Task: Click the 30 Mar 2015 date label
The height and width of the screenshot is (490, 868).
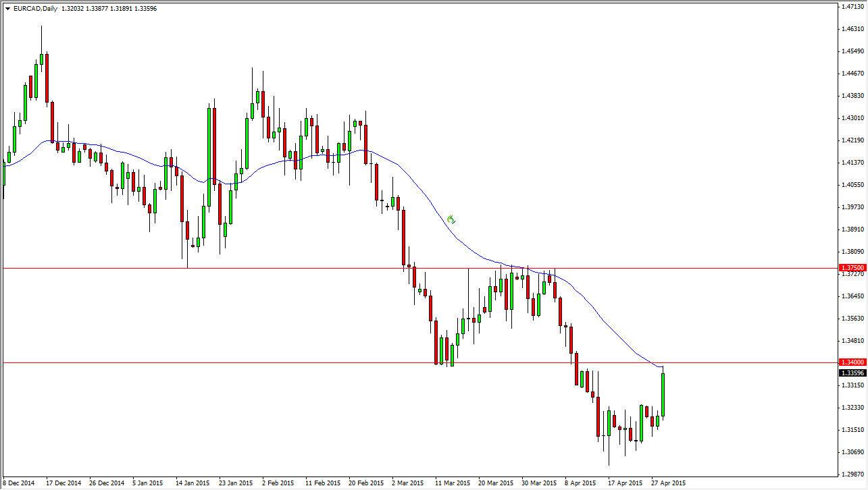Action: click(x=538, y=483)
